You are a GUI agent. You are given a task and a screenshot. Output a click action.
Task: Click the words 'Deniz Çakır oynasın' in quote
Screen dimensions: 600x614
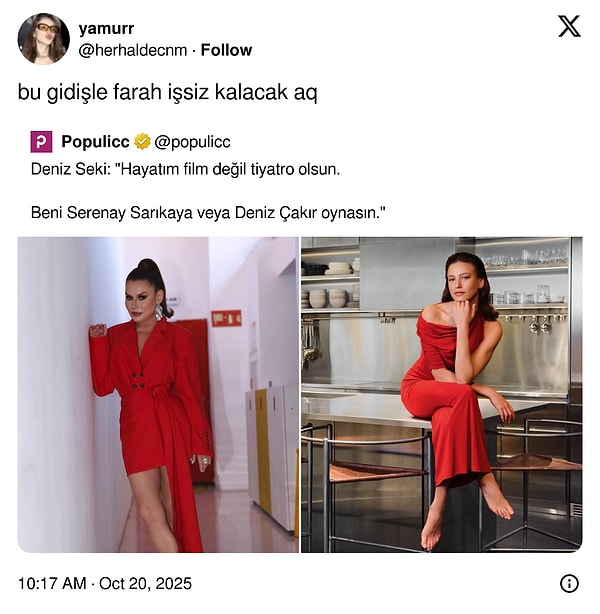click(x=307, y=213)
